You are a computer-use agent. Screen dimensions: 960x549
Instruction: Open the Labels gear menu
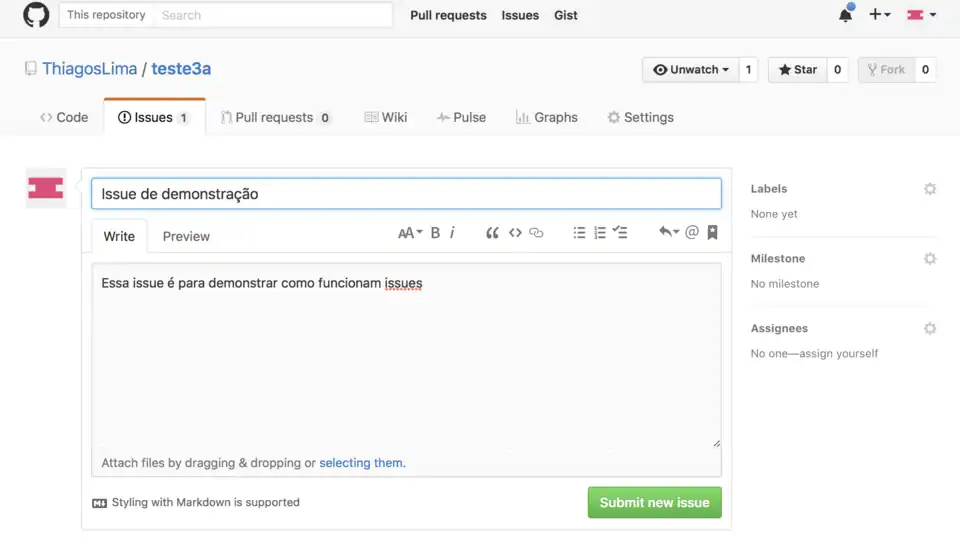[x=930, y=189]
